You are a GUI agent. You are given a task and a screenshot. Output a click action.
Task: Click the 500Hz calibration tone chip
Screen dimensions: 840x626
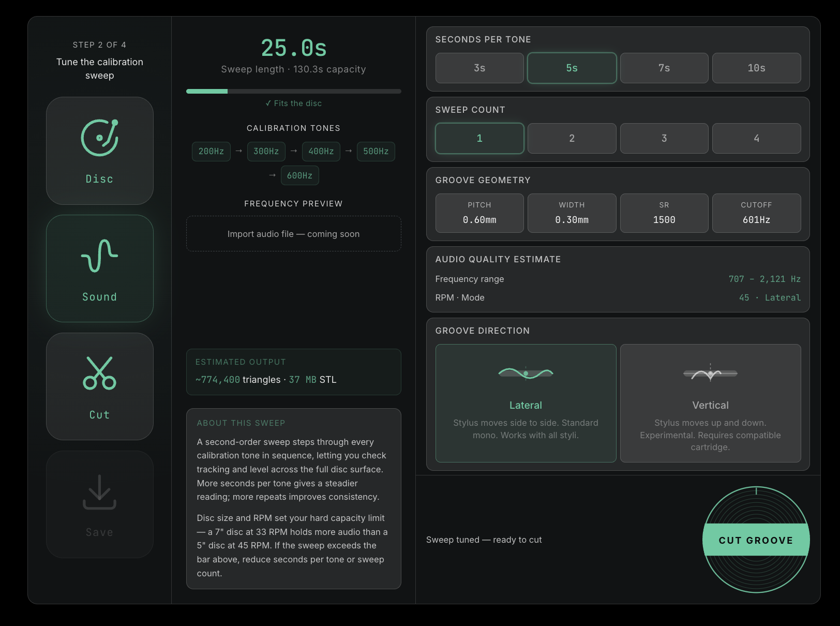(x=376, y=151)
